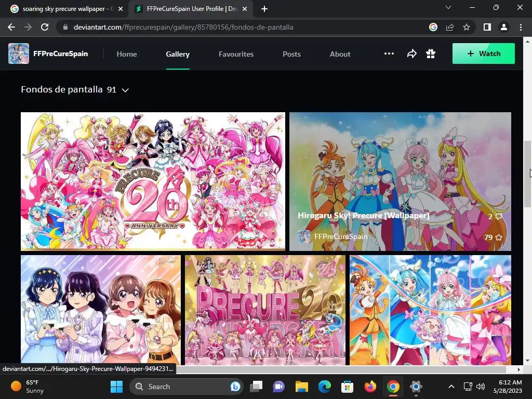Viewport: 532px width, 399px height.
Task: Open Microsoft Store from taskbar
Action: click(x=347, y=387)
